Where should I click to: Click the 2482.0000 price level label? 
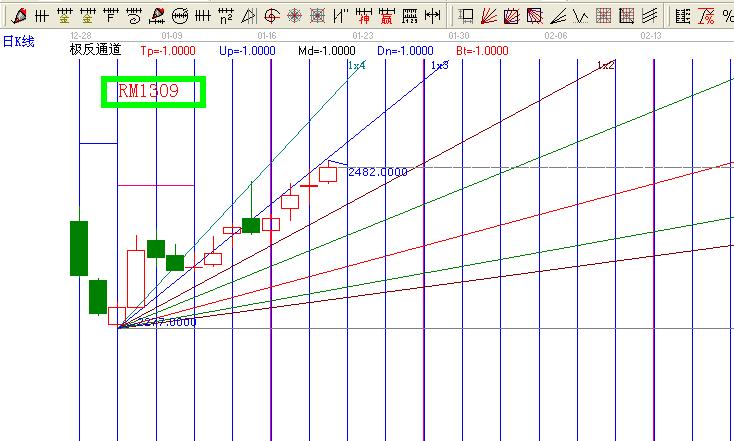378,172
